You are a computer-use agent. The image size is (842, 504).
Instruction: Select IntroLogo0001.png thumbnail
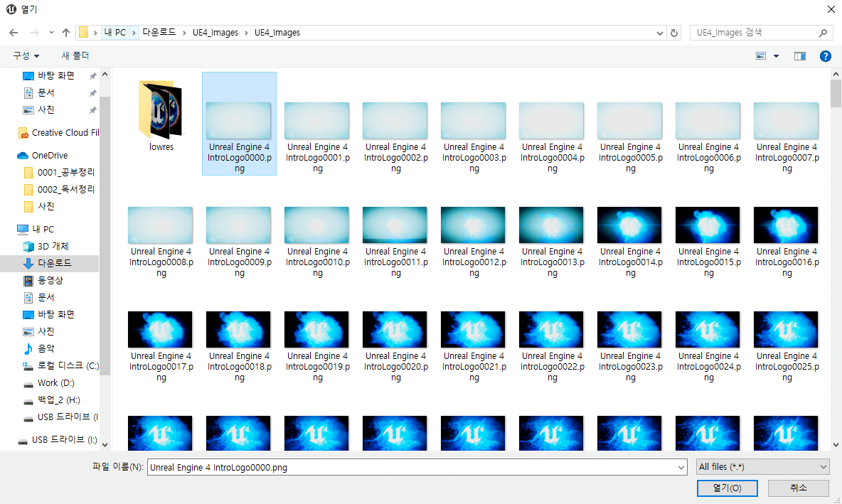(317, 121)
